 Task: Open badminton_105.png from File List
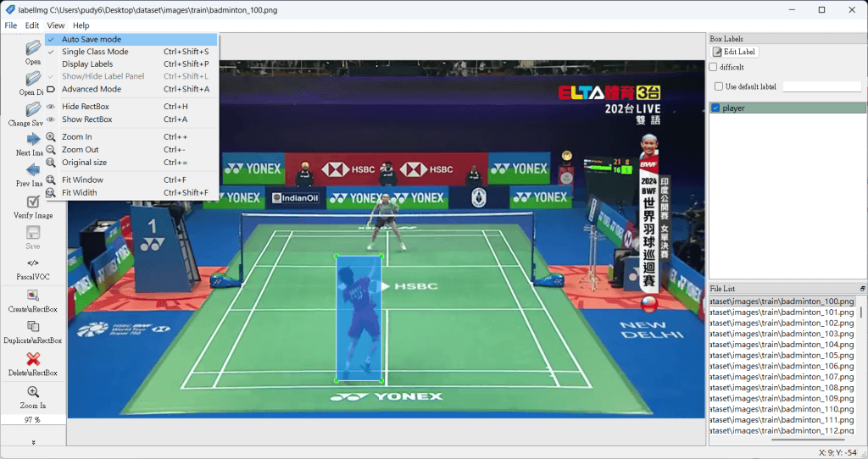[x=781, y=356]
